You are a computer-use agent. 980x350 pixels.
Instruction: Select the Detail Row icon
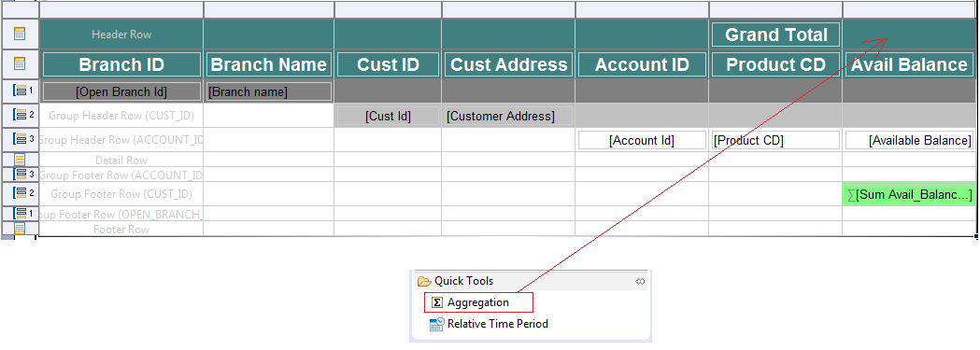click(20, 160)
